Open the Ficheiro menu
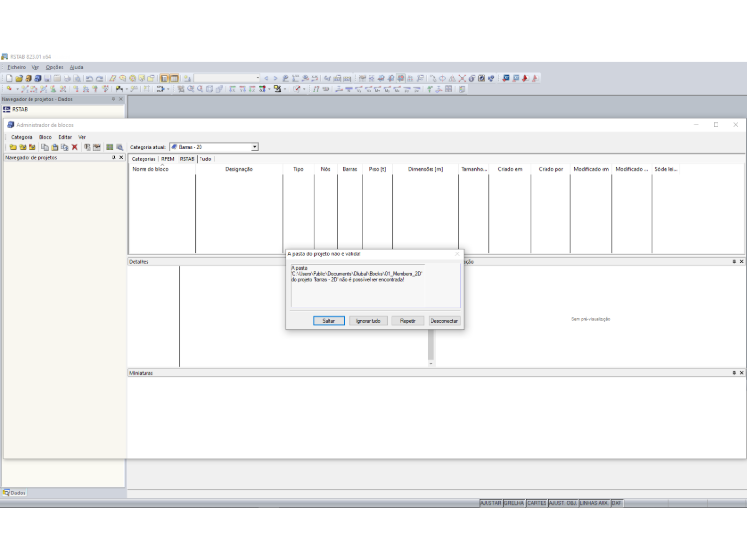The width and height of the screenshot is (747, 560). [x=16, y=67]
